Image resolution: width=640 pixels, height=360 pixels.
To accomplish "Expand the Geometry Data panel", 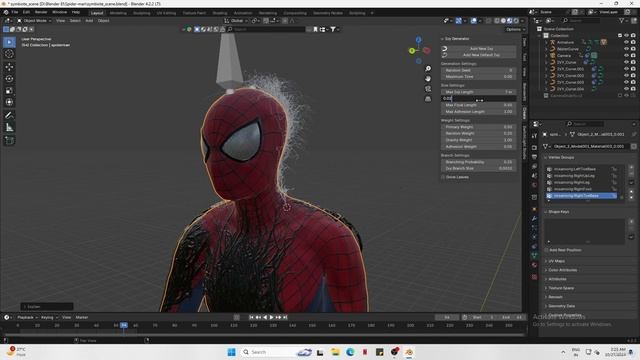I will (561, 306).
